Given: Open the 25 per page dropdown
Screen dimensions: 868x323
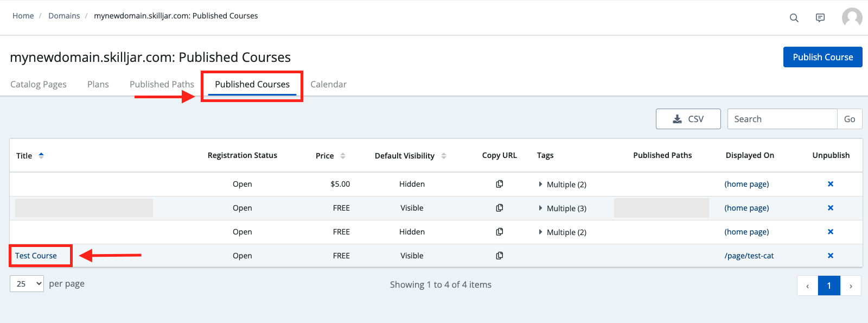Looking at the screenshot, I should point(27,284).
